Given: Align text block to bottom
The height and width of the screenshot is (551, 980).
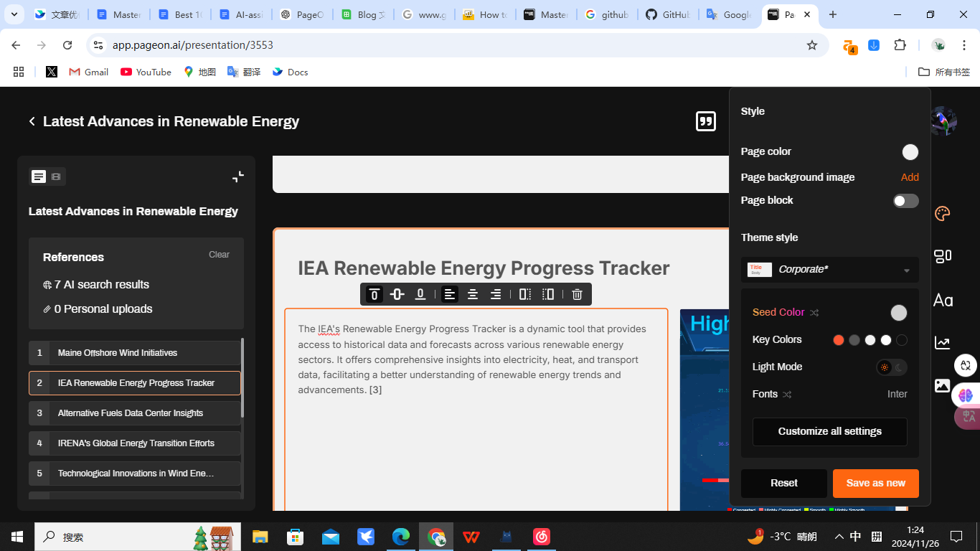Looking at the screenshot, I should (x=420, y=294).
